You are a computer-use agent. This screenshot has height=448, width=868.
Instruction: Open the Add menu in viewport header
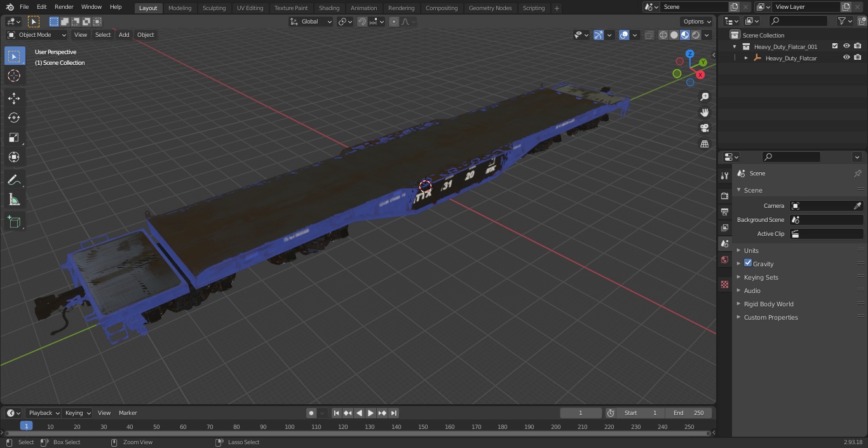click(124, 35)
